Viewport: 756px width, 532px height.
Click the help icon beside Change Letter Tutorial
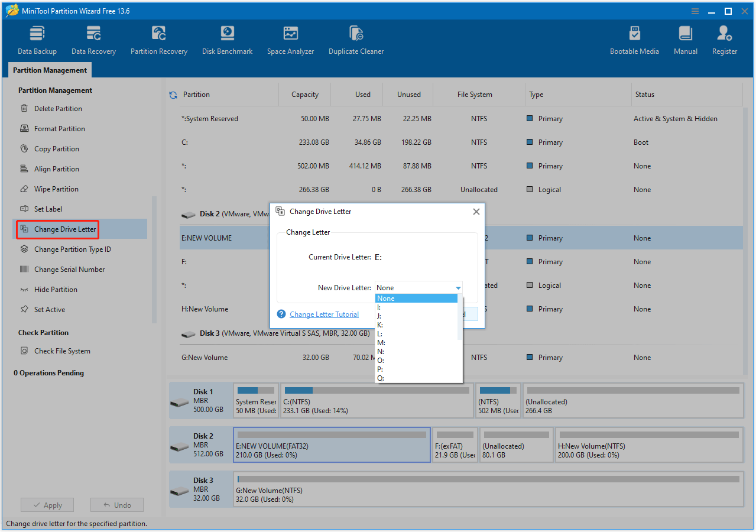coord(281,314)
